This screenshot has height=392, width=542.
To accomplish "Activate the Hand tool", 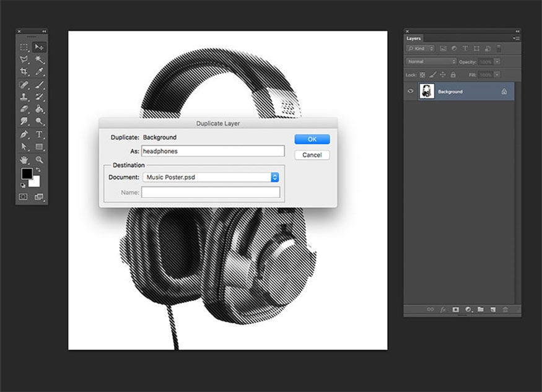I will click(24, 160).
